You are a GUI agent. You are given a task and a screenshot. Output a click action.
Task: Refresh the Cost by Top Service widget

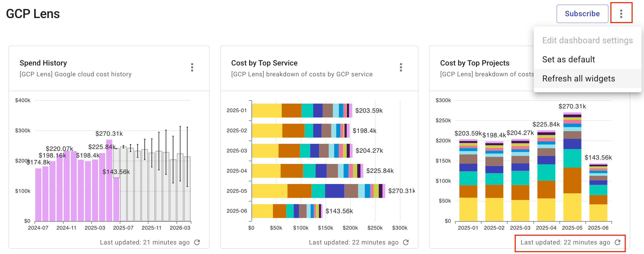[x=406, y=242]
